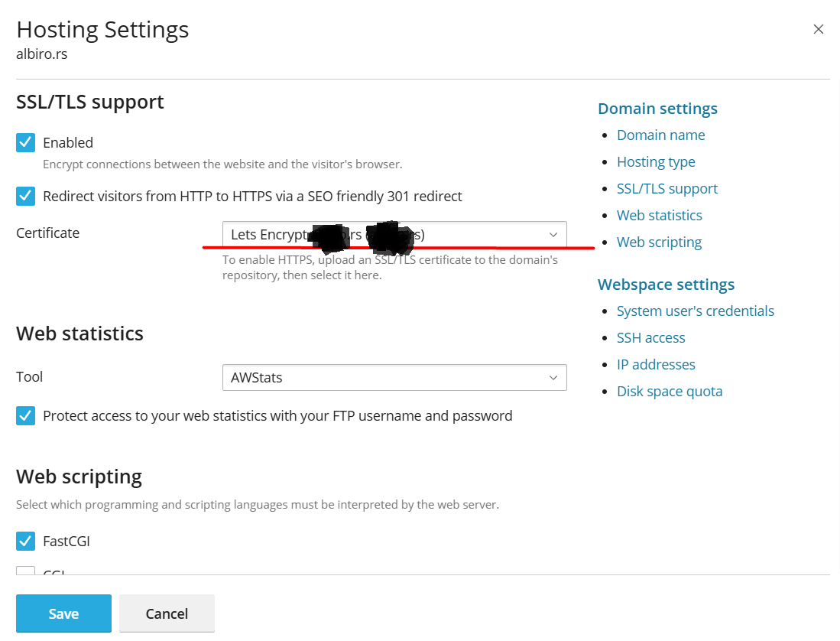Save the hosting settings
Image resolution: width=840 pixels, height=641 pixels.
click(x=63, y=613)
